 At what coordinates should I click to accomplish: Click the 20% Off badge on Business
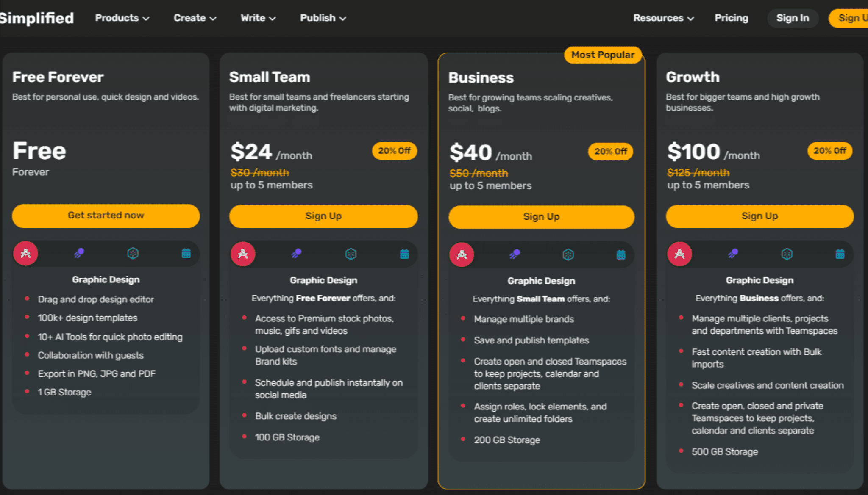(x=610, y=152)
